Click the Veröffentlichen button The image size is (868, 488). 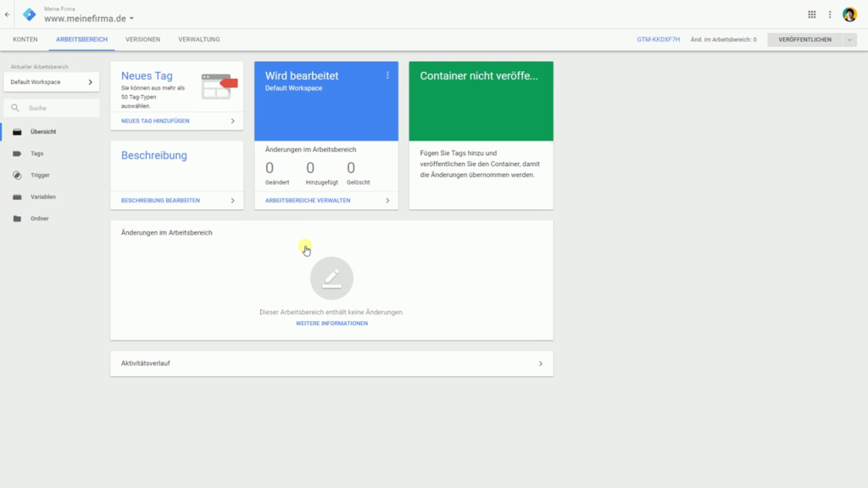pyautogui.click(x=805, y=40)
